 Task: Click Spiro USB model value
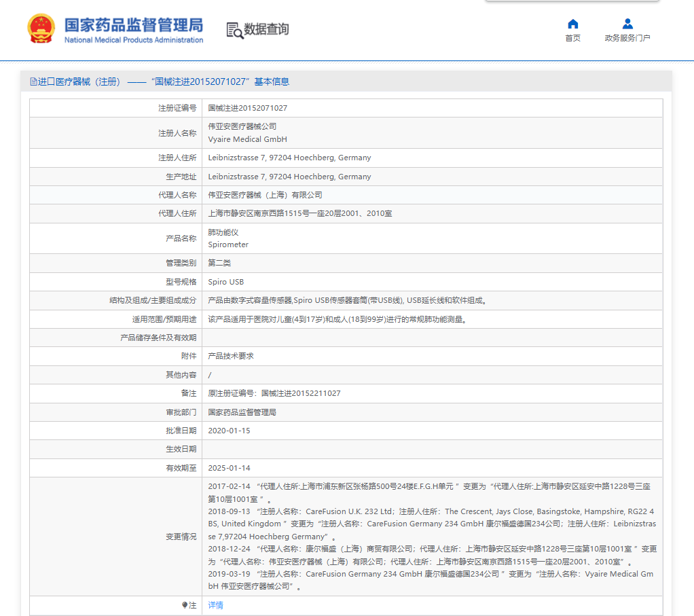coord(225,282)
